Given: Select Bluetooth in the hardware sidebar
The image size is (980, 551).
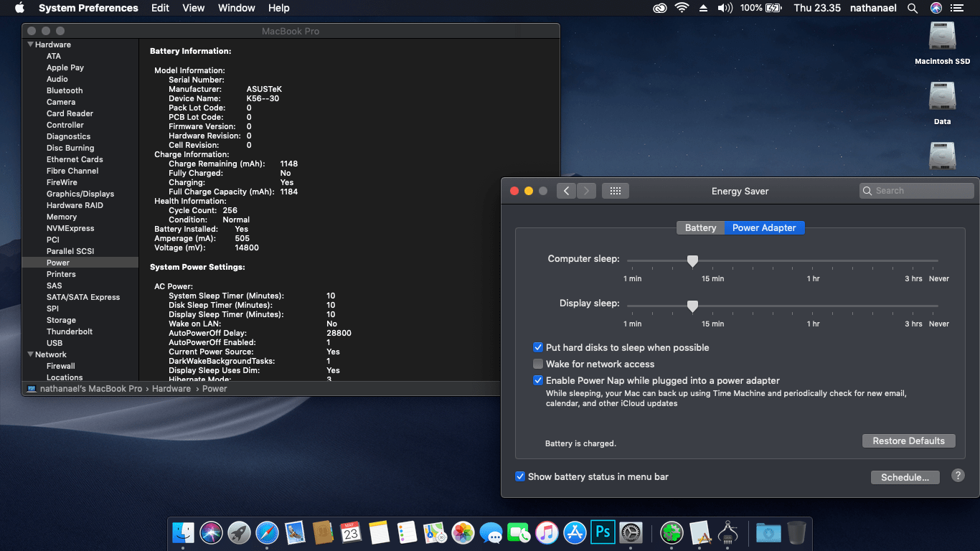Looking at the screenshot, I should click(65, 90).
